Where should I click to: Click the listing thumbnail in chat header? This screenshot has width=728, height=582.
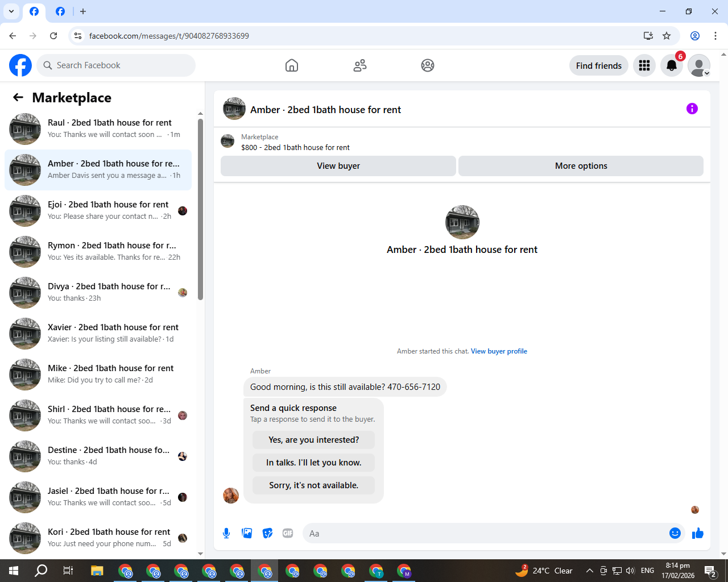coord(234,109)
